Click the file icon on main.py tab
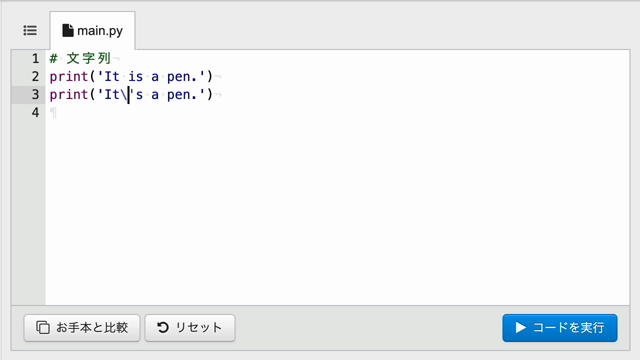This screenshot has height=360, width=640. [x=68, y=31]
